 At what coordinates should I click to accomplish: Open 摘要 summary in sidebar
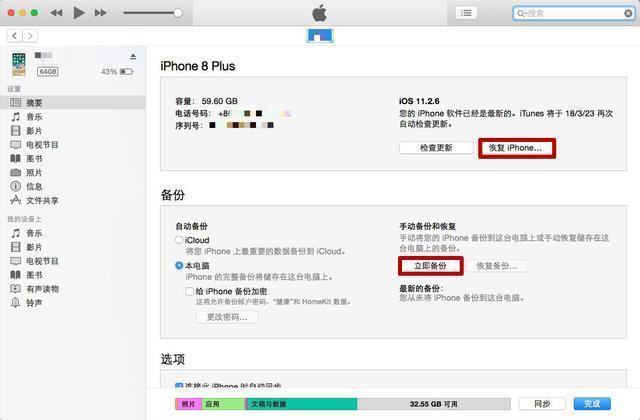pyautogui.click(x=73, y=102)
